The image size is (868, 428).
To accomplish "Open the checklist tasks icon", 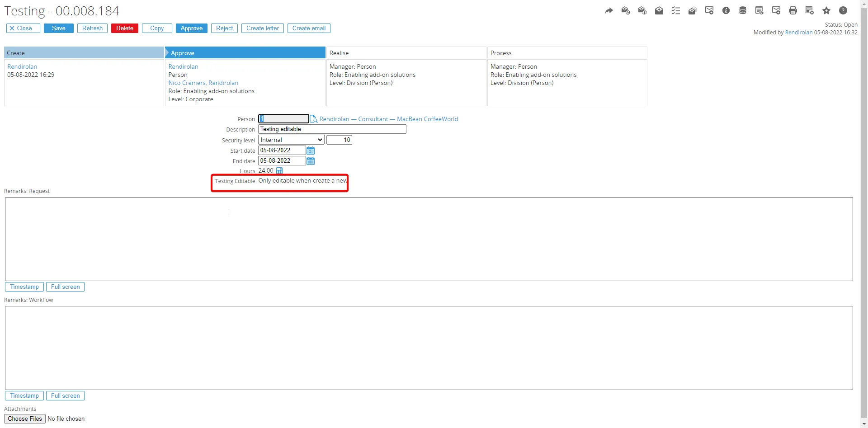I will (676, 11).
